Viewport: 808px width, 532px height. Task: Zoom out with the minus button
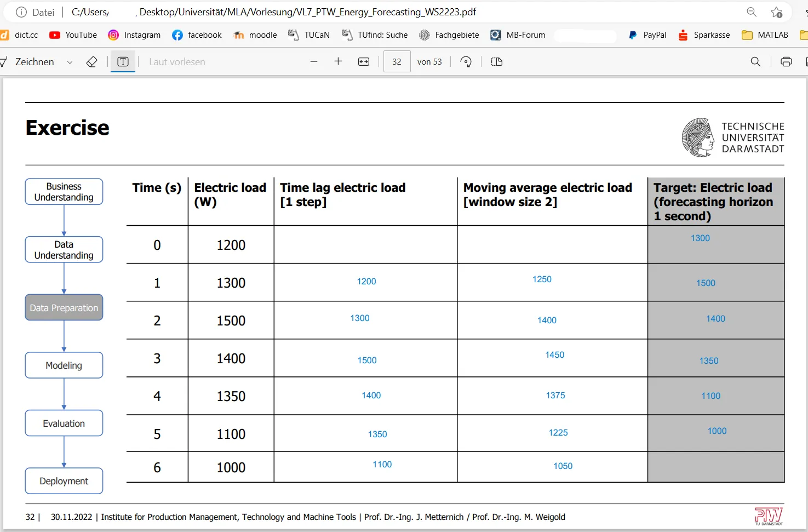click(314, 62)
